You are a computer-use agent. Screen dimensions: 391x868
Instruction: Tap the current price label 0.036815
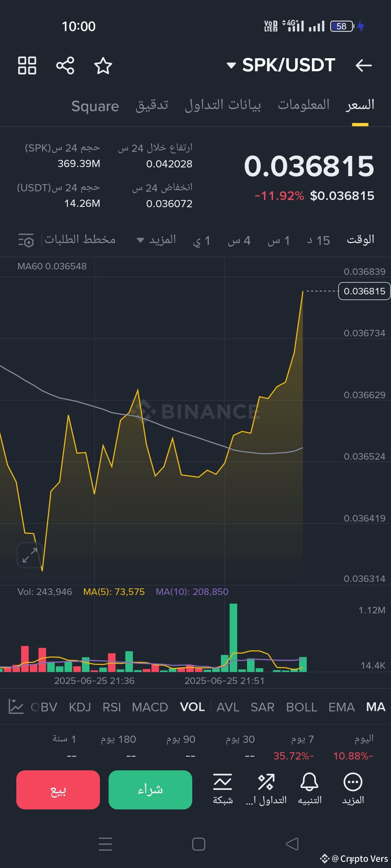364,291
